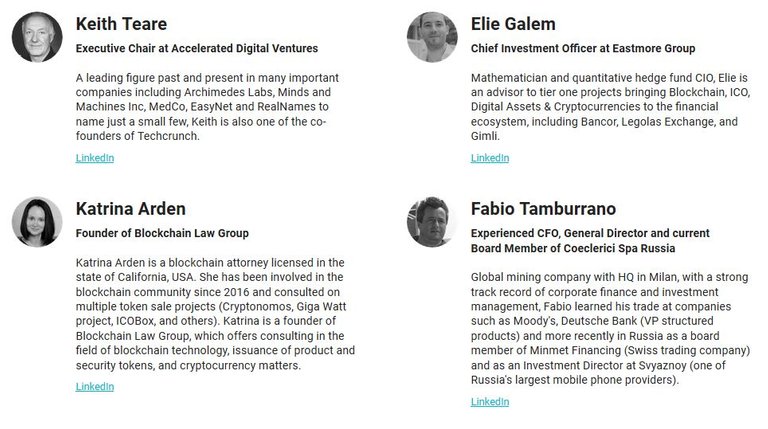768x429 pixels.
Task: Click Chief Investment Officer at Eastmore Group title
Action: coord(583,48)
